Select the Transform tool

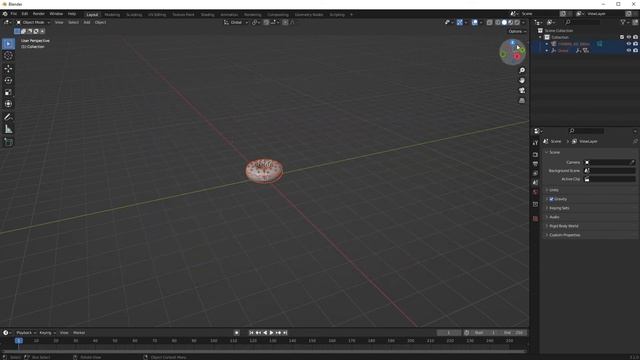click(x=8, y=104)
